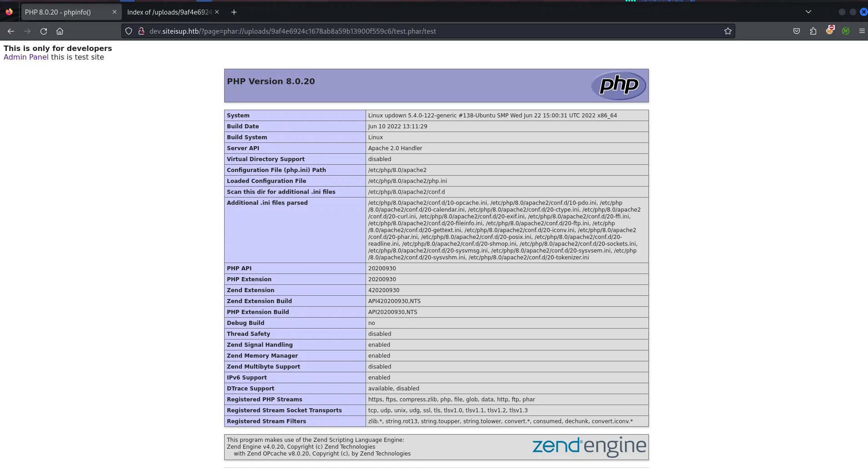This screenshot has width=868, height=476.
Task: Switch to Index of /uploads tab
Action: point(173,12)
